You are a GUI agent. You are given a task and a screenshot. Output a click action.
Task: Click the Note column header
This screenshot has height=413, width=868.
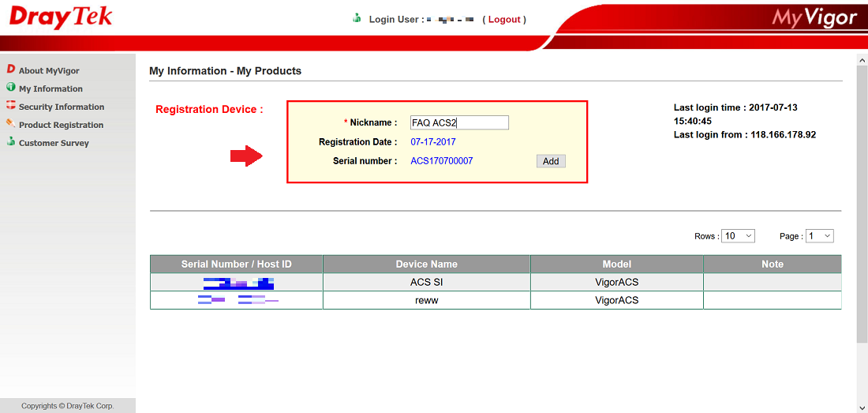pos(773,264)
